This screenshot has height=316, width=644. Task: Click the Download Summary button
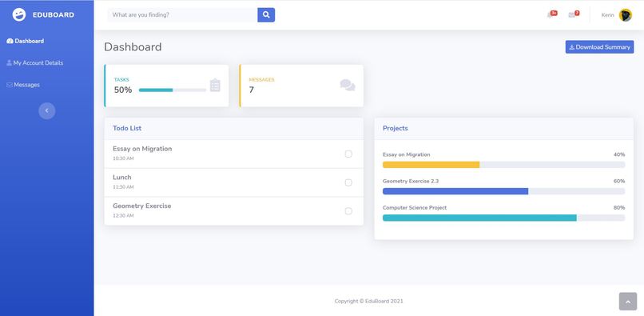599,47
